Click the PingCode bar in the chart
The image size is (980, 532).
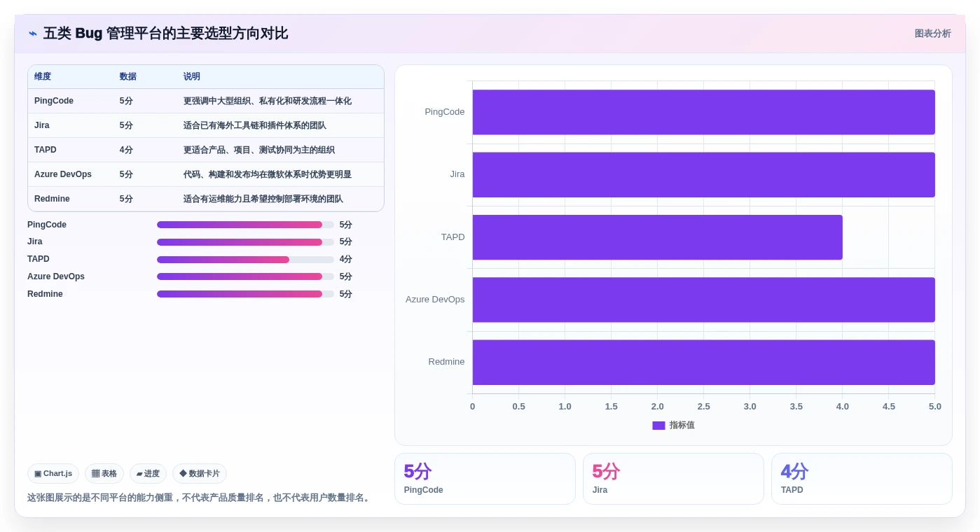coord(703,112)
